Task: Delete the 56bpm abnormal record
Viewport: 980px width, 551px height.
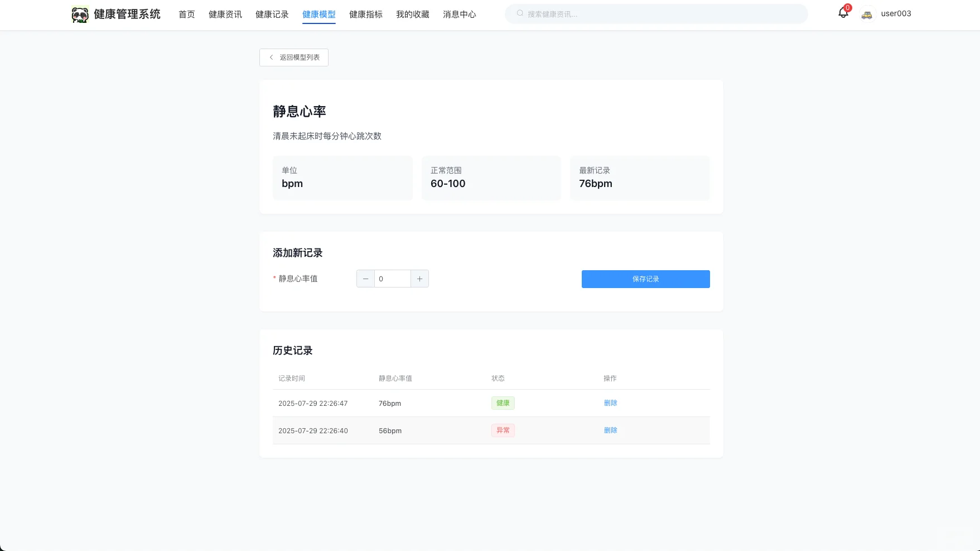Action: pyautogui.click(x=610, y=430)
